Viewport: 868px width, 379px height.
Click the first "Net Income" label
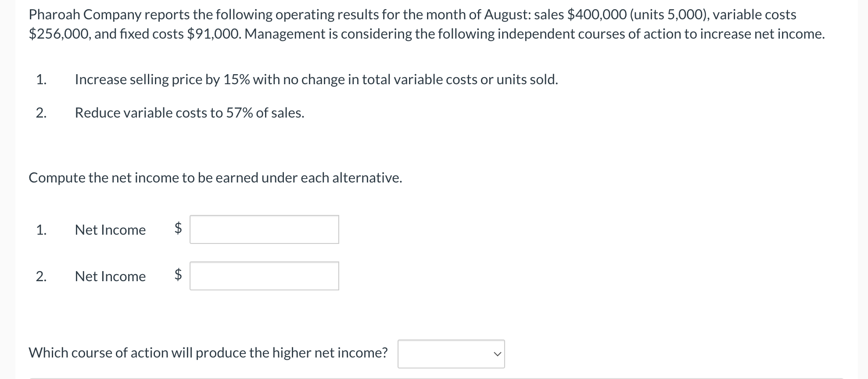pyautogui.click(x=110, y=230)
